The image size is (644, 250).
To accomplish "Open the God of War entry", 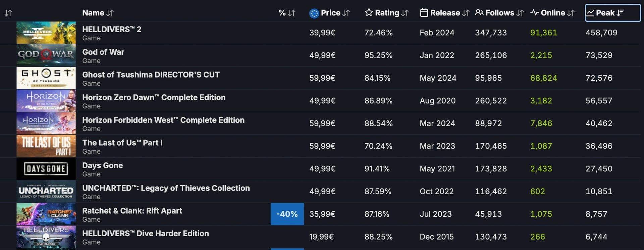I will (103, 52).
